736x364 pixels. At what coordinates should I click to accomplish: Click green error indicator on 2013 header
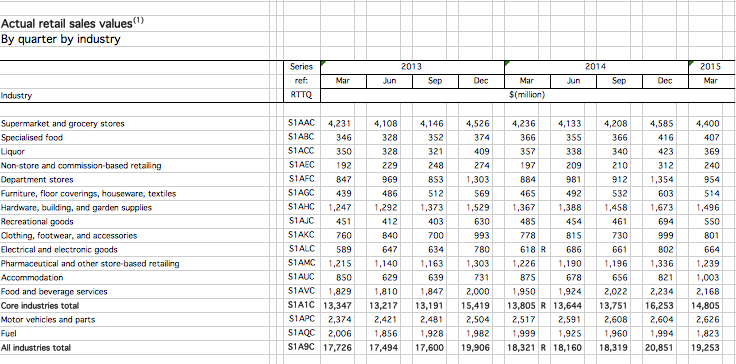pos(323,63)
